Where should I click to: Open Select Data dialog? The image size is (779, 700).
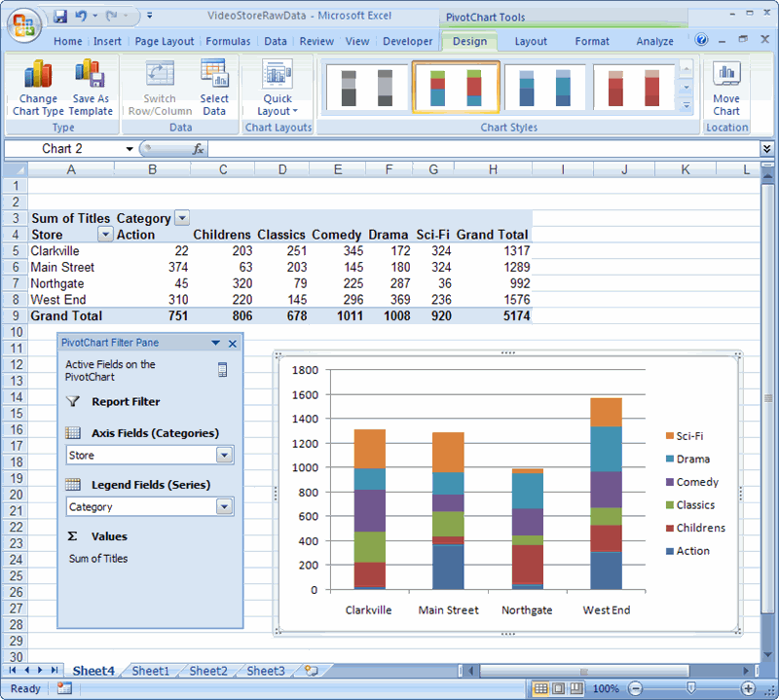click(214, 88)
